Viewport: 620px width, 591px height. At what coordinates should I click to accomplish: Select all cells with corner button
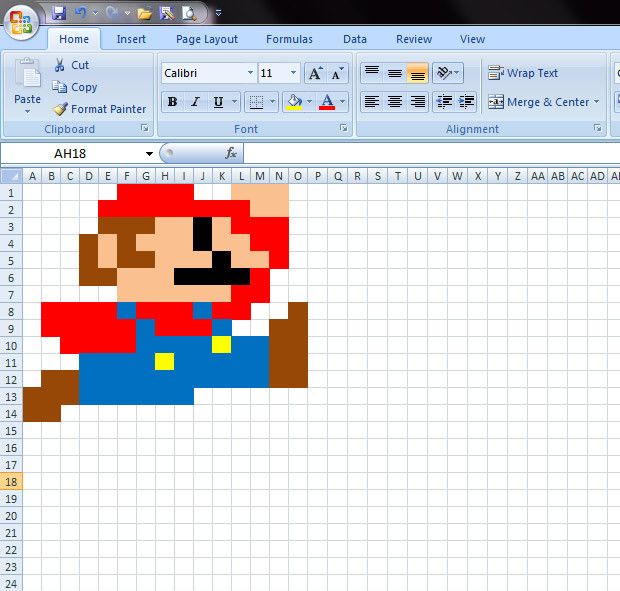point(11,176)
